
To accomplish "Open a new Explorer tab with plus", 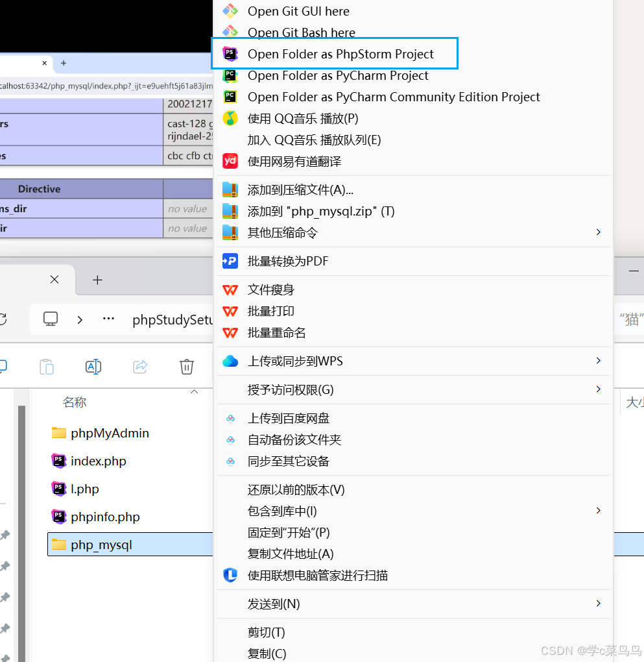I will pyautogui.click(x=97, y=280).
